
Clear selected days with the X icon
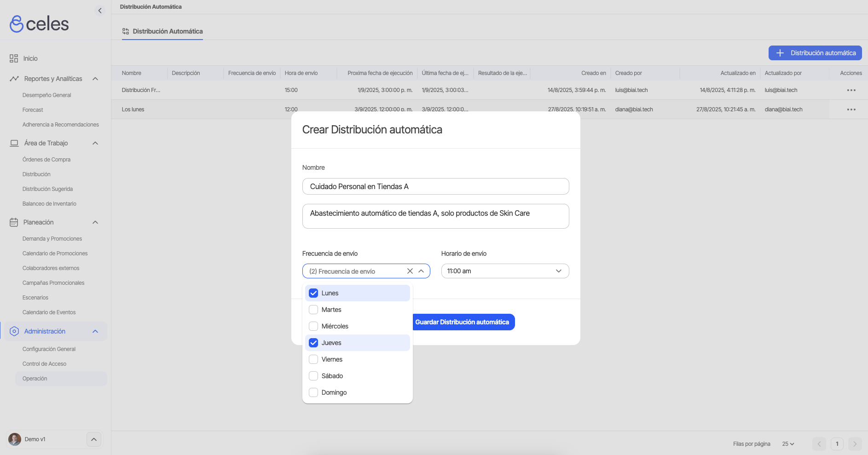[x=410, y=271]
